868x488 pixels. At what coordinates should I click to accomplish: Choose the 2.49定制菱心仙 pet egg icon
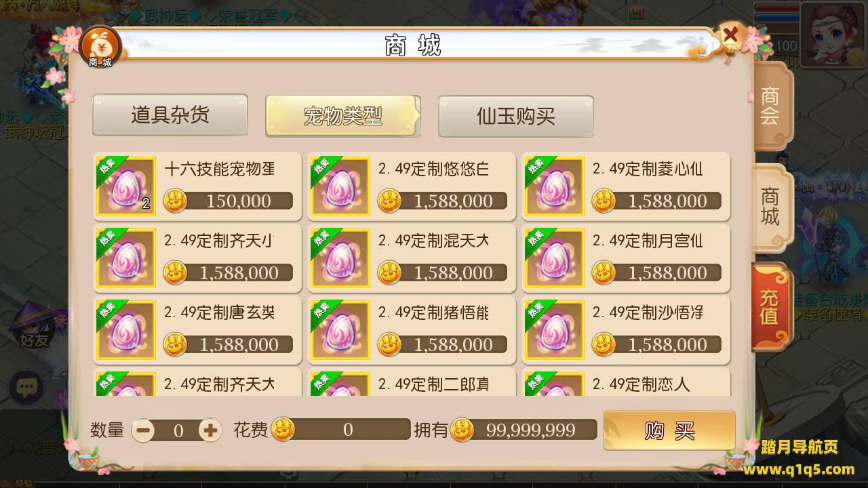(x=554, y=186)
